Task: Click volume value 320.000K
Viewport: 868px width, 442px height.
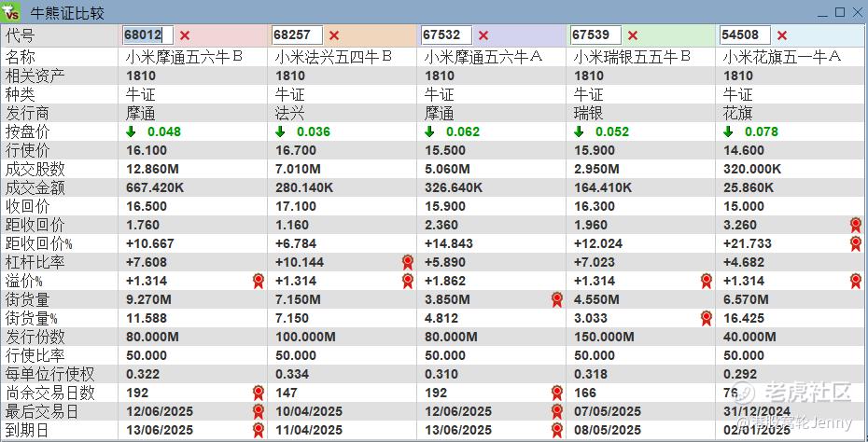Action: point(752,170)
